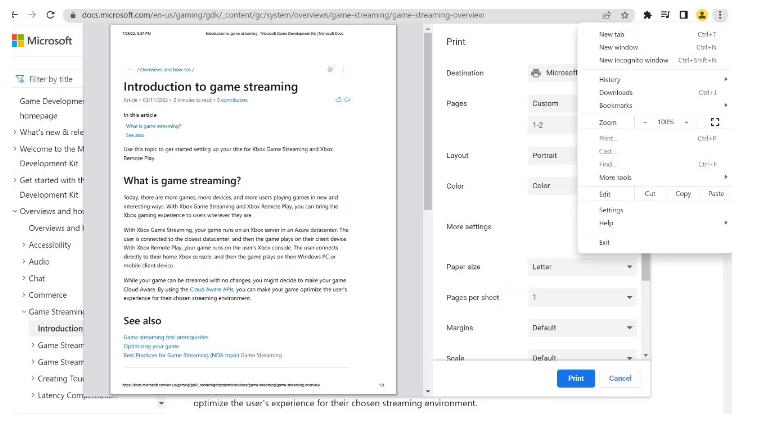Open the Scale Default dropdown
The height and width of the screenshot is (444, 758).
point(582,357)
